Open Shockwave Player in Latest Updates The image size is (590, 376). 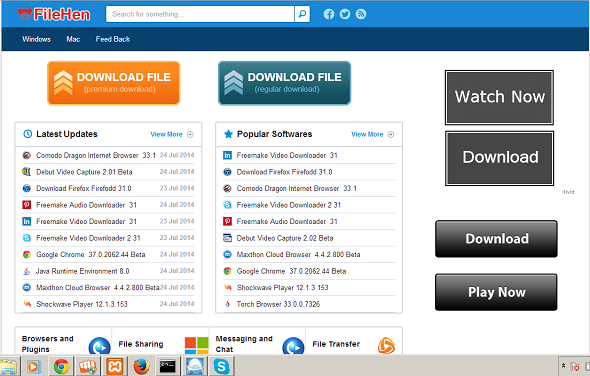(82, 304)
